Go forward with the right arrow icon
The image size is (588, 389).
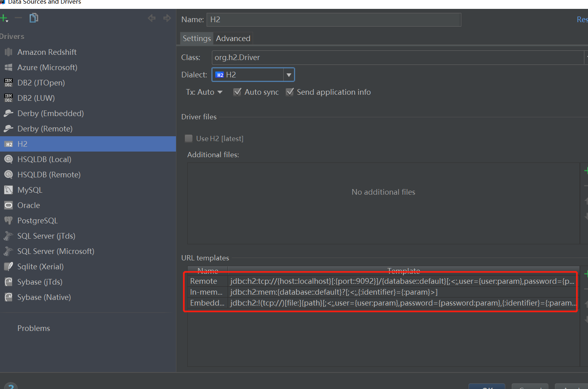click(x=167, y=18)
